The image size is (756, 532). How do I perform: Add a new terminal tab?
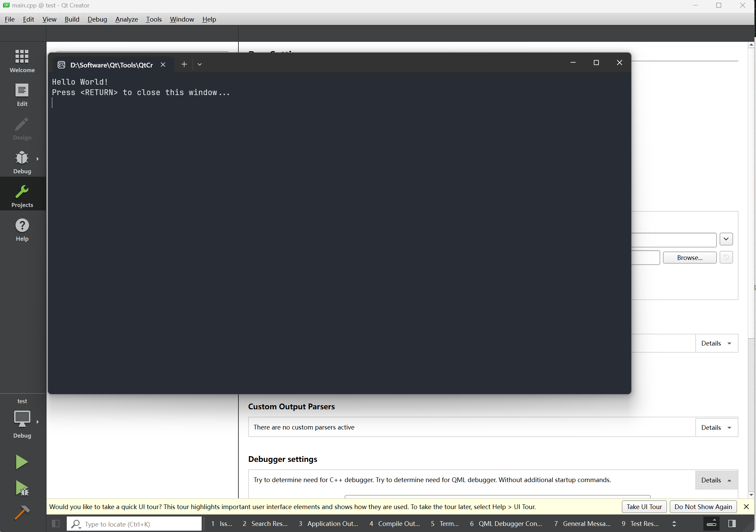coord(184,64)
